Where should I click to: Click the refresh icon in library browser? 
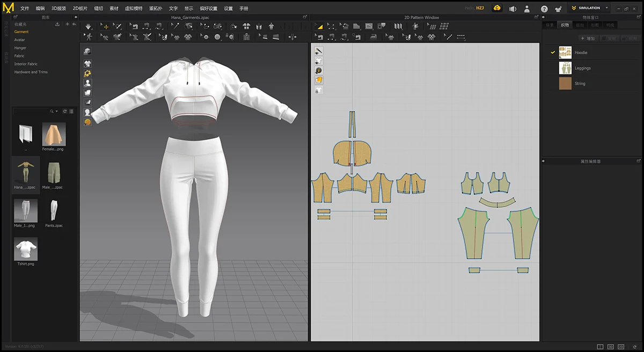click(65, 111)
